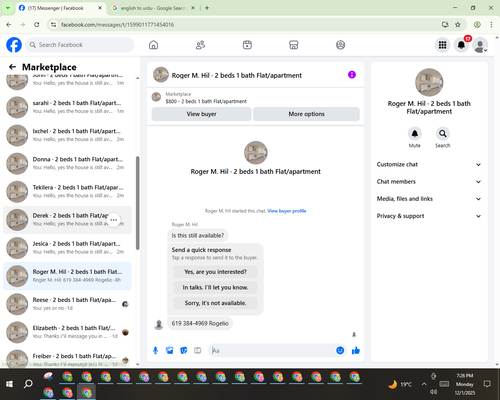
Task: Open sarahi conversation in list
Action: (67, 107)
